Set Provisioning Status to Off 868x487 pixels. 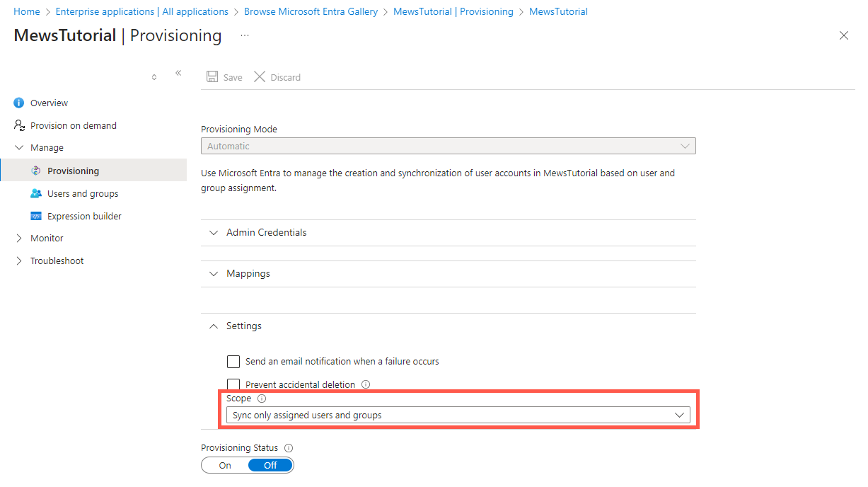pyautogui.click(x=270, y=465)
